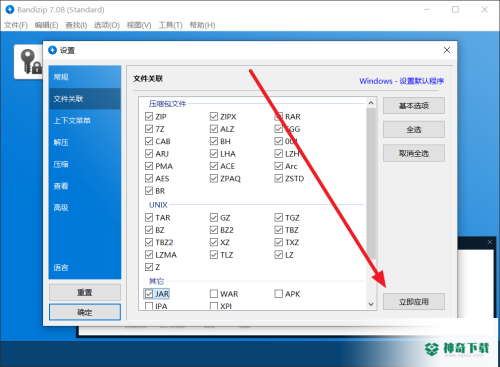The height and width of the screenshot is (367, 500).
Task: Uncheck the ARJ checkbox
Action: coord(149,153)
